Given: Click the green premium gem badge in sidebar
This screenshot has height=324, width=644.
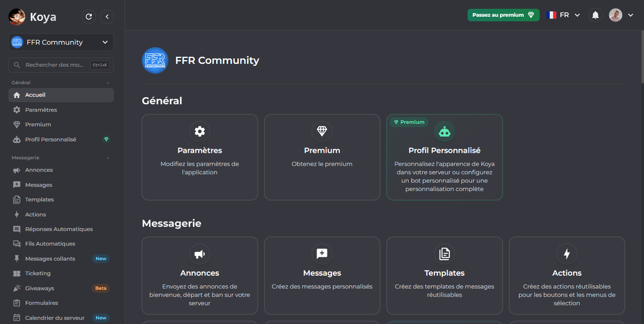Looking at the screenshot, I should click(106, 139).
